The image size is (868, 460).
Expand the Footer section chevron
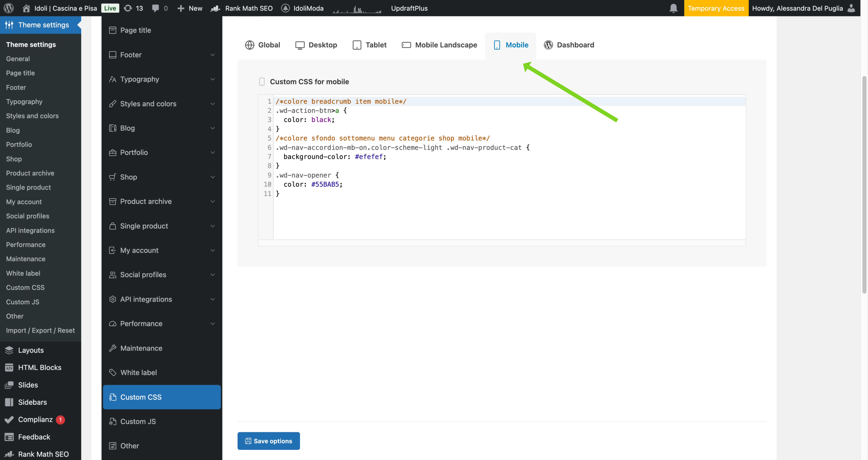tap(213, 55)
